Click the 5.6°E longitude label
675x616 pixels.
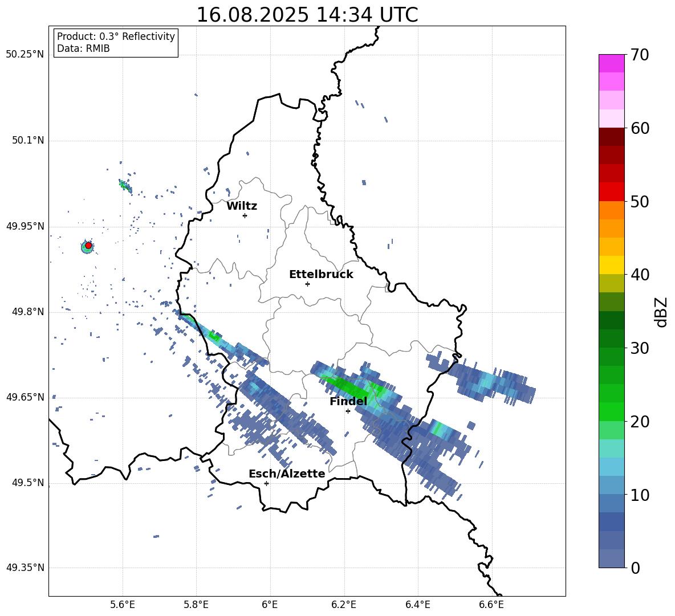tap(122, 605)
